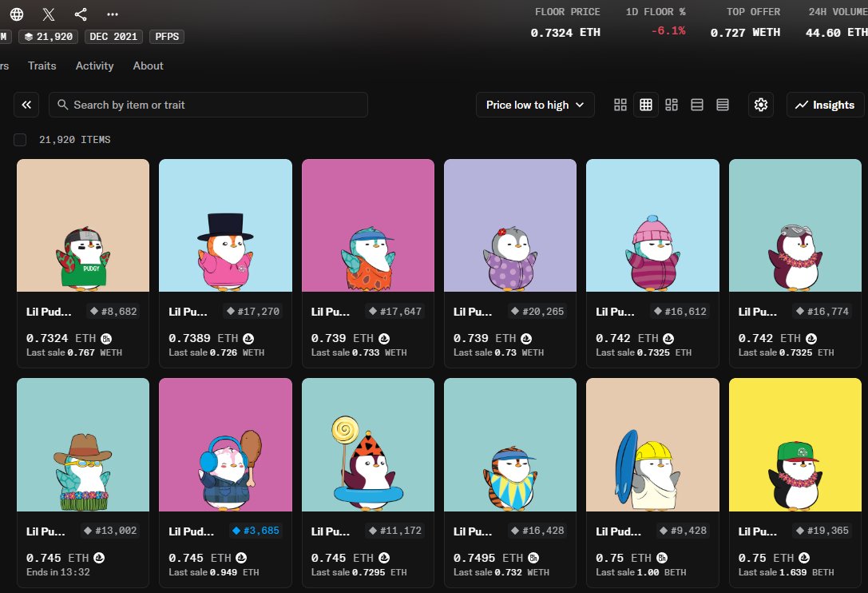The width and height of the screenshot is (868, 593).
Task: Click the top offer 0.727 WETH
Action: tap(745, 33)
